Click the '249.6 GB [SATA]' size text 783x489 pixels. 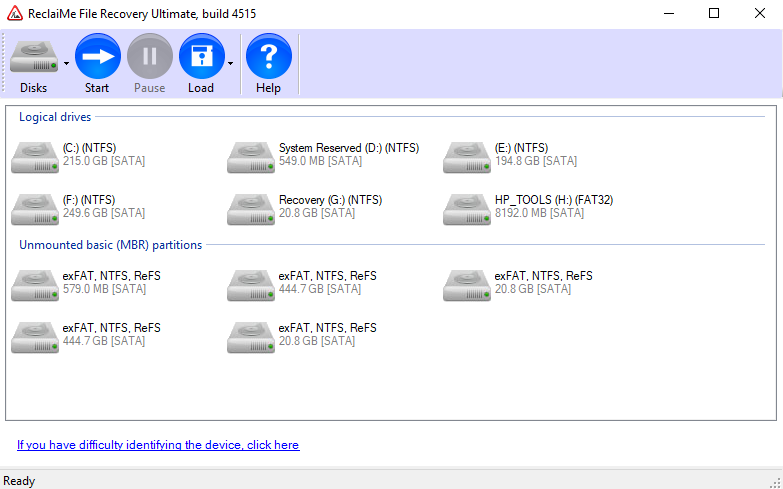(x=104, y=213)
